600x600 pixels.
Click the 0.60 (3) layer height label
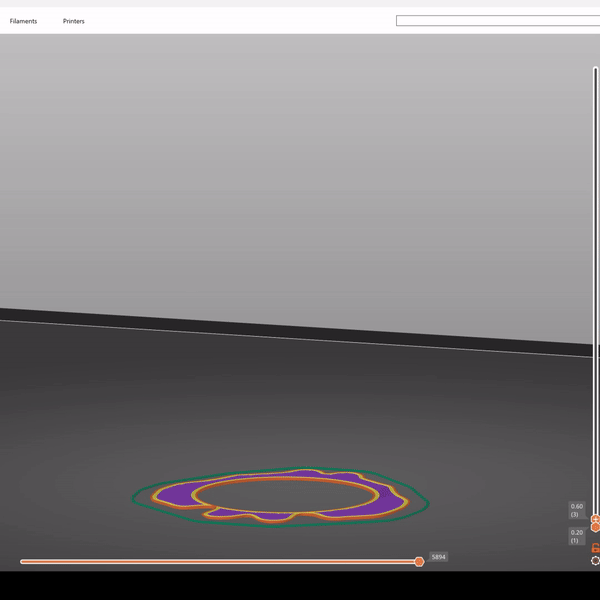577,510
